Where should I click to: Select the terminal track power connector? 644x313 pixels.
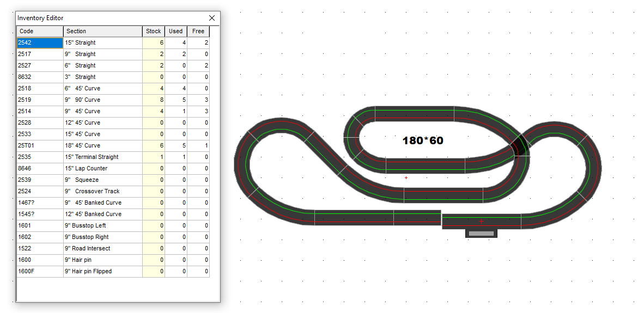pyautogui.click(x=481, y=234)
